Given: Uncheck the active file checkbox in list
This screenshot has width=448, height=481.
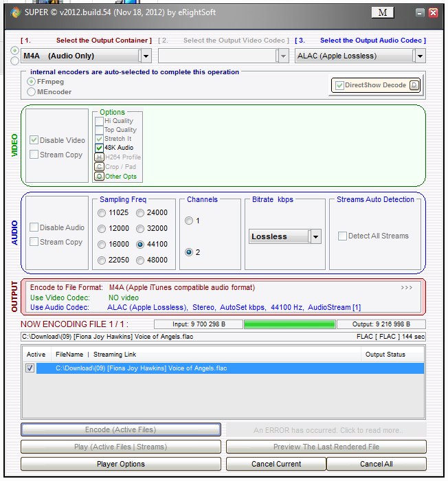Looking at the screenshot, I should click(x=30, y=368).
